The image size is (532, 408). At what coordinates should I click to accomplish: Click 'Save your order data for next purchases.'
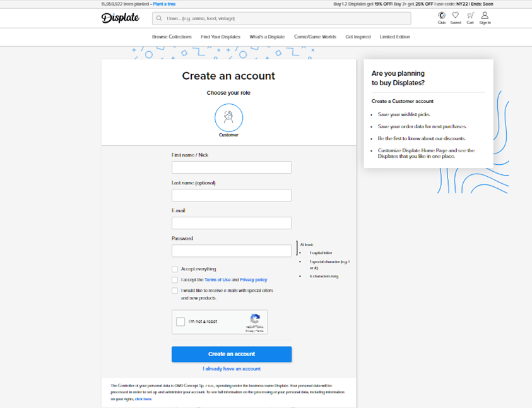(422, 126)
